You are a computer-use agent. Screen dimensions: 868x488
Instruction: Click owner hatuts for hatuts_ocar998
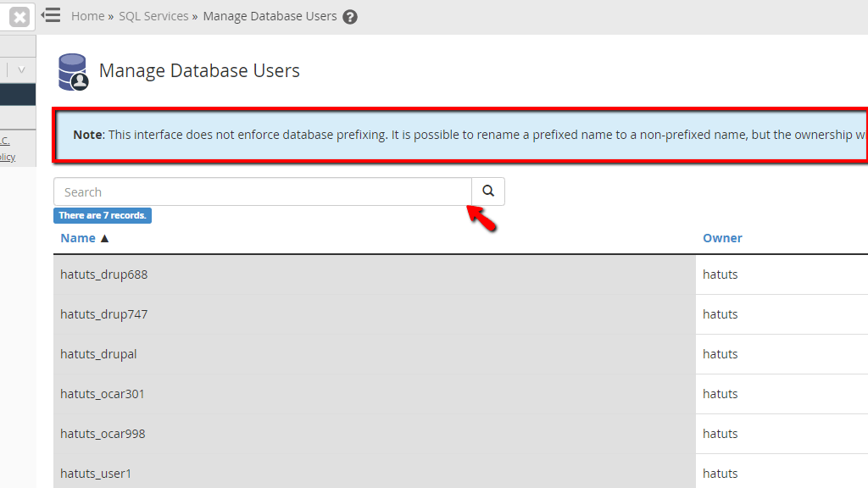tap(720, 434)
